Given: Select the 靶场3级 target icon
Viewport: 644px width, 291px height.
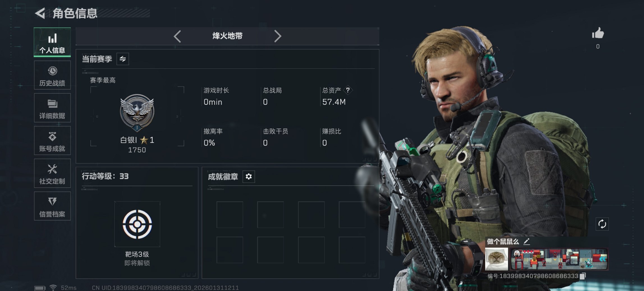Looking at the screenshot, I should click(137, 224).
